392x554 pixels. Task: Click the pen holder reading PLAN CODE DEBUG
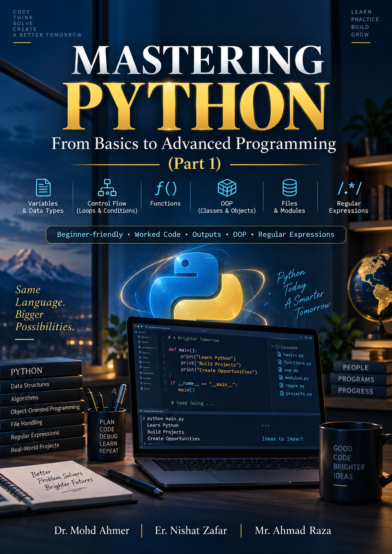107,434
